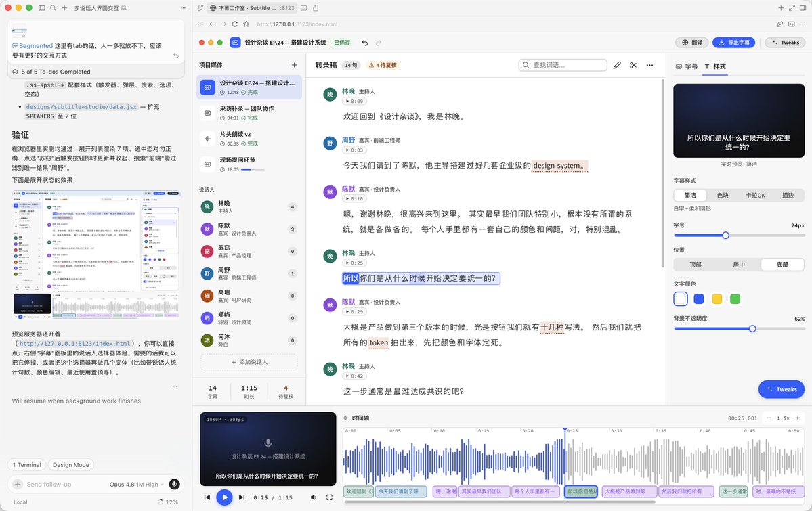Set subtitle position to 顶部

(x=696, y=265)
